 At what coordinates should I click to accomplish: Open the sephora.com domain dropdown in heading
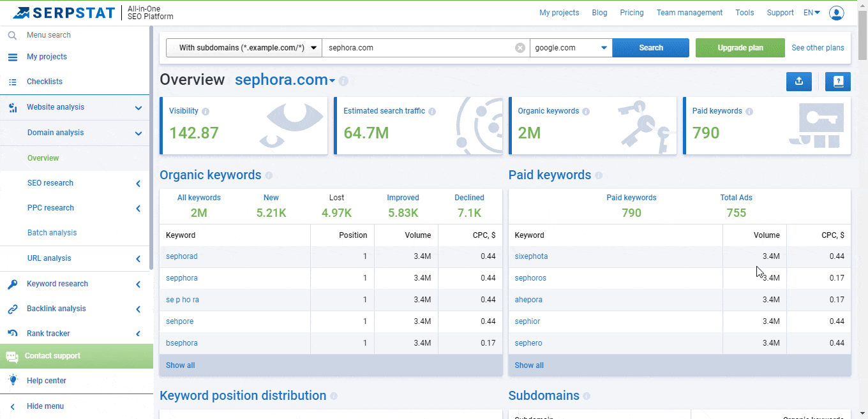(x=285, y=80)
